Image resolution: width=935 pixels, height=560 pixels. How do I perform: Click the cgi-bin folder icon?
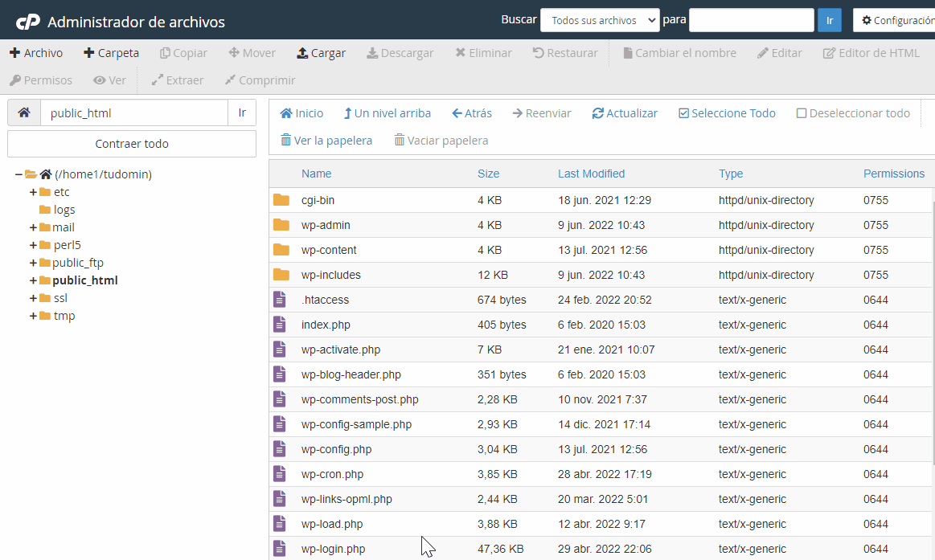pos(281,200)
